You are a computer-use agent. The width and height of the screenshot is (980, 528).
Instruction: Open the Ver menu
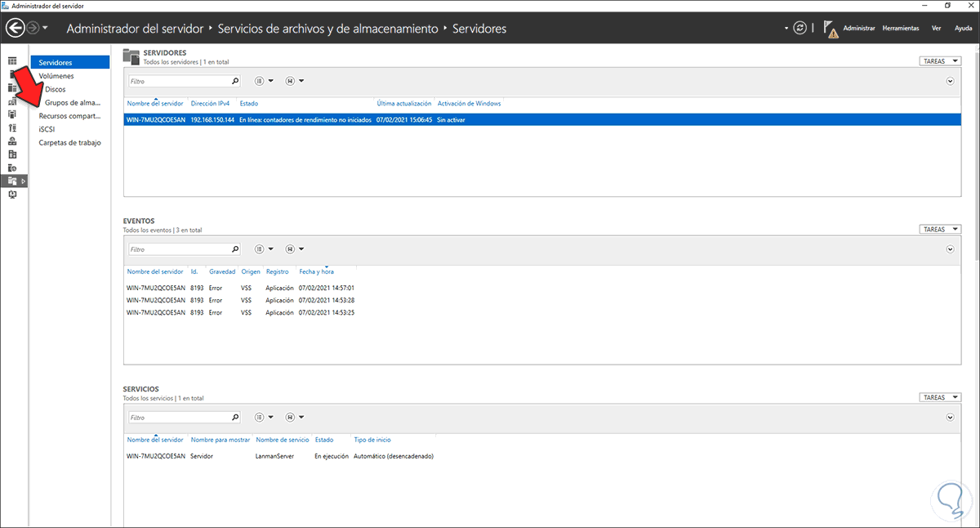click(x=937, y=28)
